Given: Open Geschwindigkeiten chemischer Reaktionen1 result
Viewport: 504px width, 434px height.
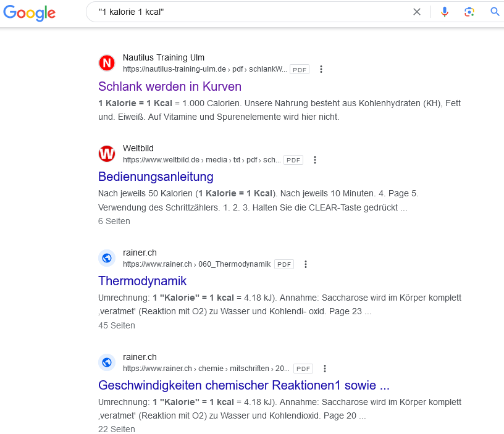Looking at the screenshot, I should point(243,385).
